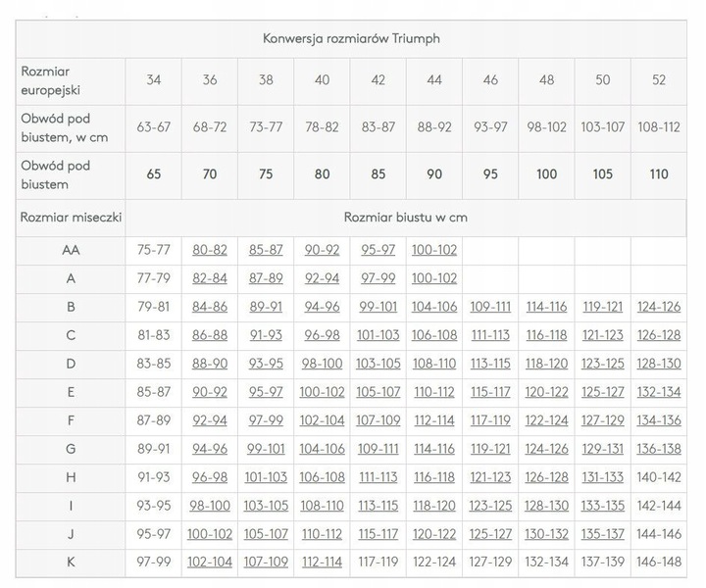The height and width of the screenshot is (588, 706).
Task: Select the 84-86 link in row B
Action: click(x=210, y=307)
